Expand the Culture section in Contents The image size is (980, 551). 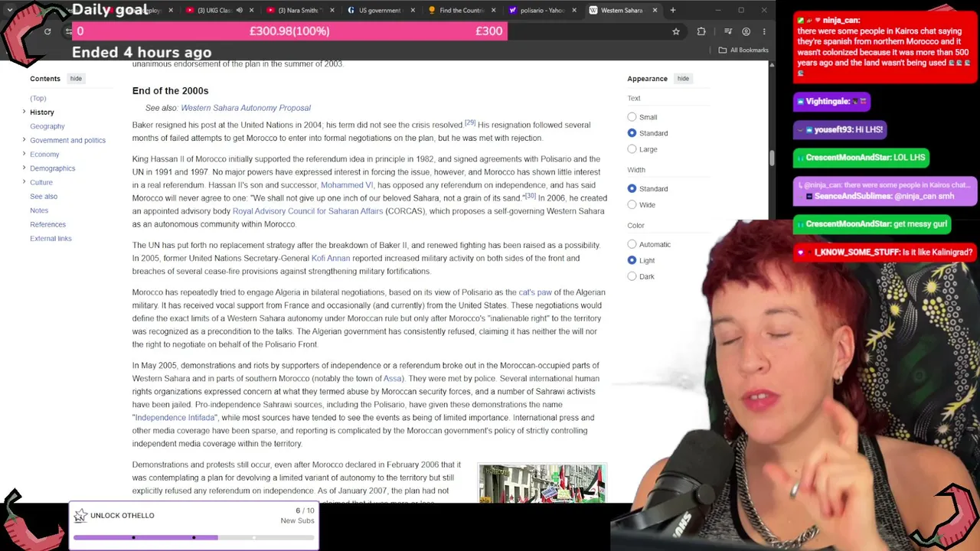pyautogui.click(x=24, y=182)
